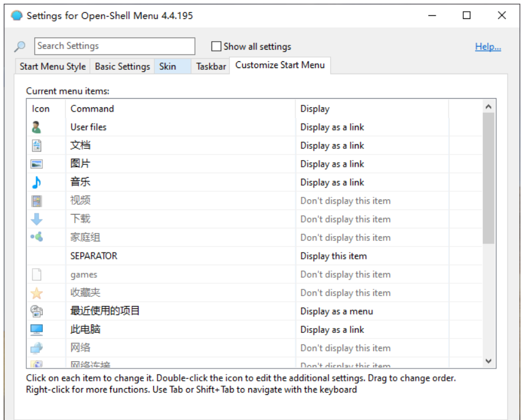Switch to the Start Menu Style tab
Image resolution: width=524 pixels, height=420 pixels.
click(x=53, y=66)
